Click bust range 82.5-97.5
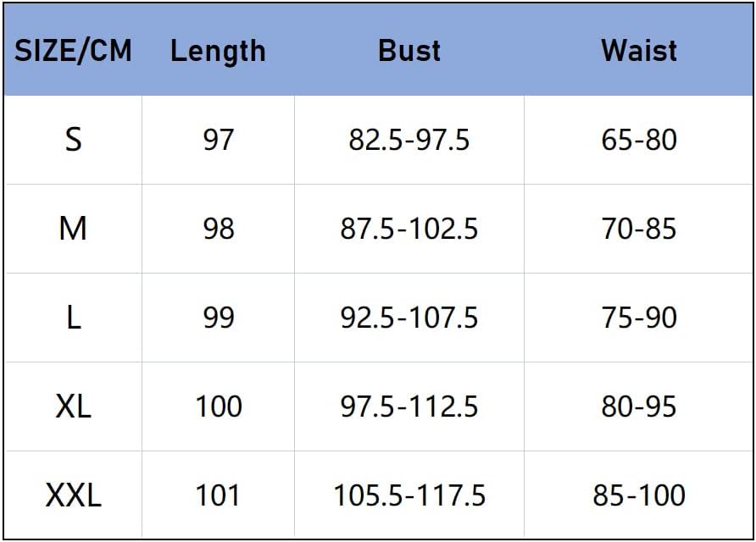 coord(409,140)
